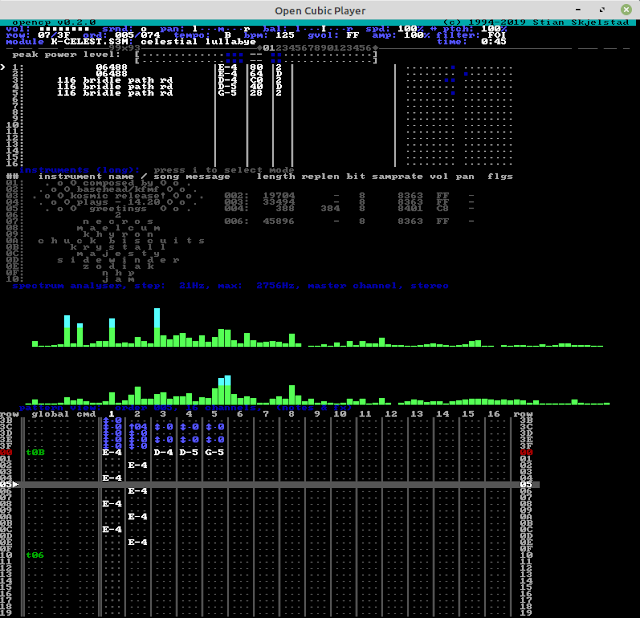Click the current row arrow marker at row 05
Image resolution: width=640 pixels, height=618 pixels.
(16, 484)
